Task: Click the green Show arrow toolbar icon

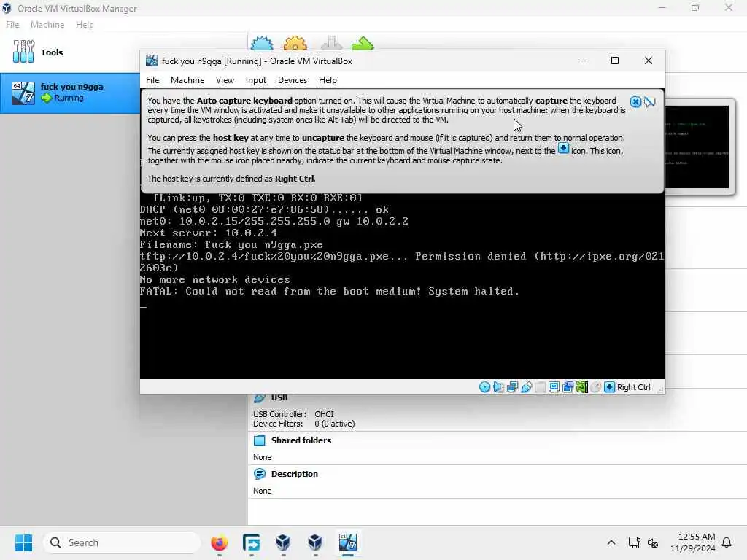Action: 363,44
